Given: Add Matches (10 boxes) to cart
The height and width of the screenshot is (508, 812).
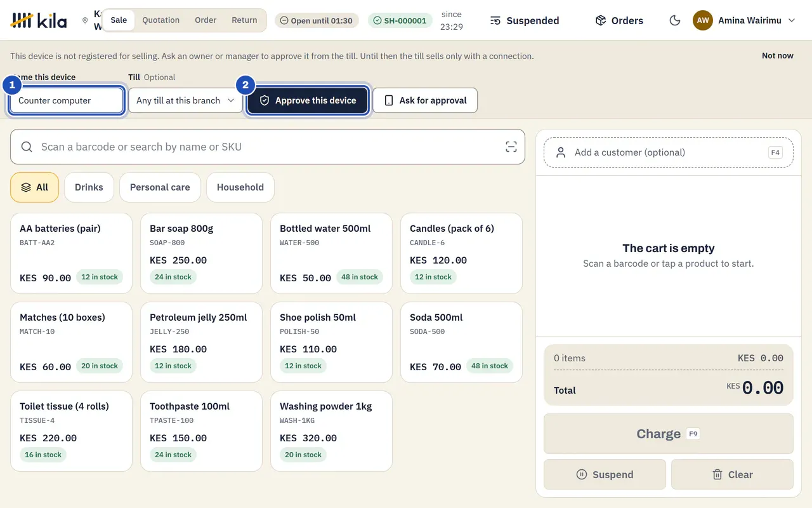Looking at the screenshot, I should 72,342.
